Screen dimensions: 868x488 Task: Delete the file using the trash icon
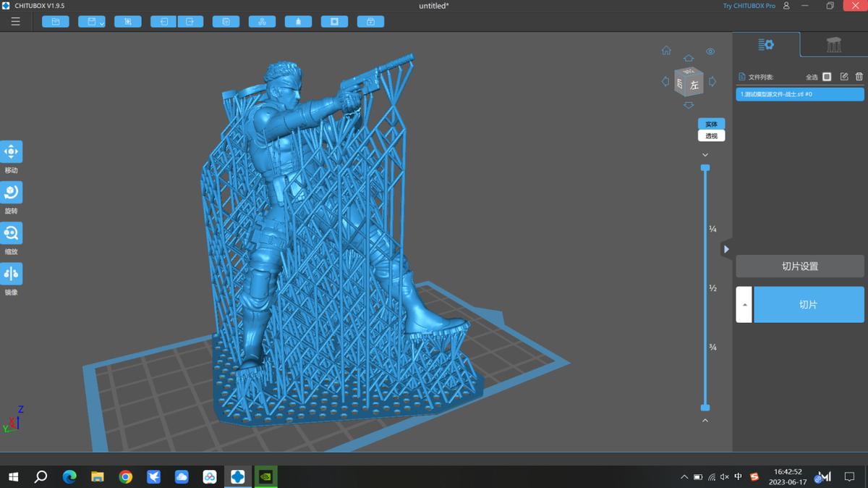click(x=859, y=76)
